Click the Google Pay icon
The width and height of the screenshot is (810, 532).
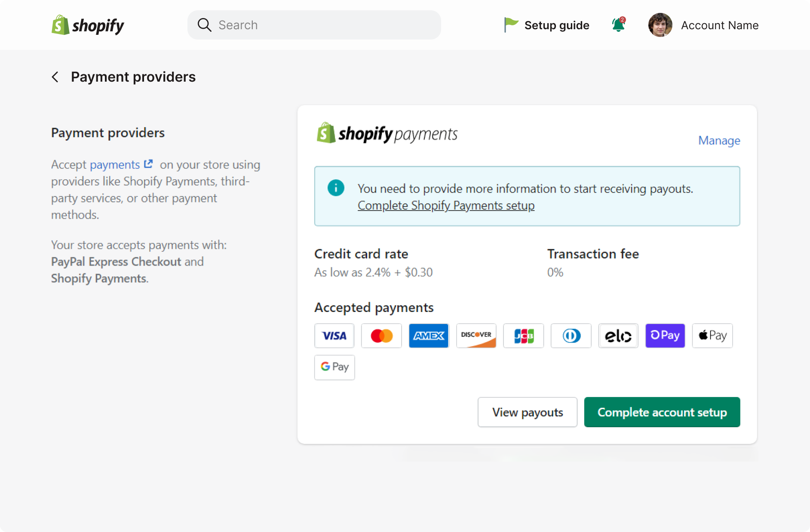334,367
